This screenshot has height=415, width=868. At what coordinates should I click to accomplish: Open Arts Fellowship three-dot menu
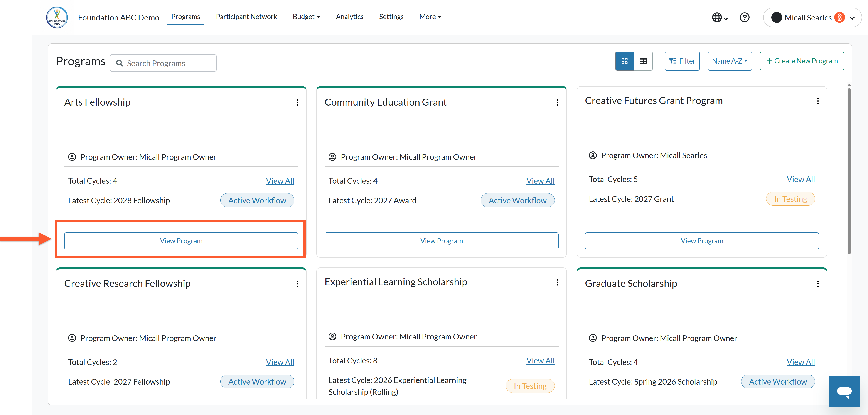point(297,102)
